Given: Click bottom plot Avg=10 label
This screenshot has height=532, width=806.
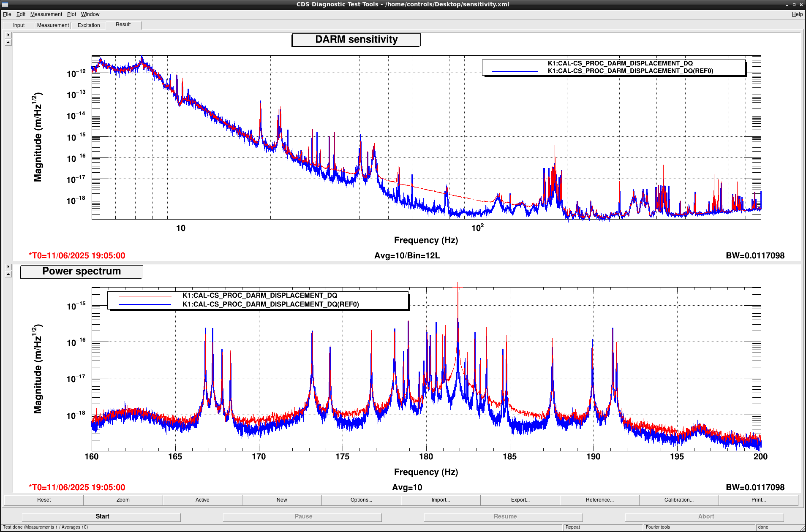Looking at the screenshot, I should click(407, 487).
